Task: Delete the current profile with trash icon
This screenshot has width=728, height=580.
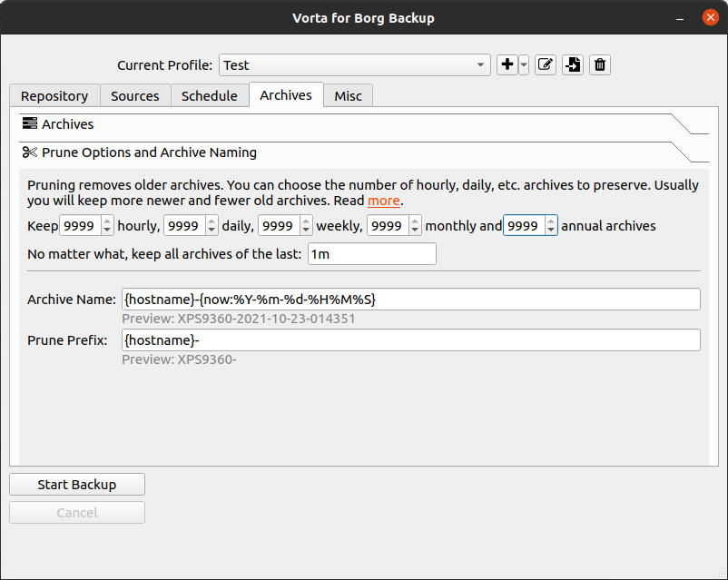Action: pos(599,64)
